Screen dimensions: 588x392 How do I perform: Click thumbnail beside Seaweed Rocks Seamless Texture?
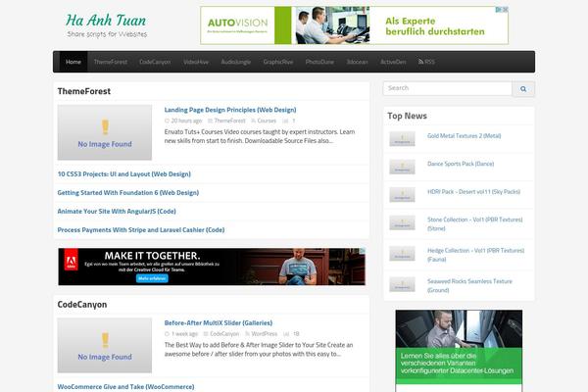pyautogui.click(x=403, y=284)
